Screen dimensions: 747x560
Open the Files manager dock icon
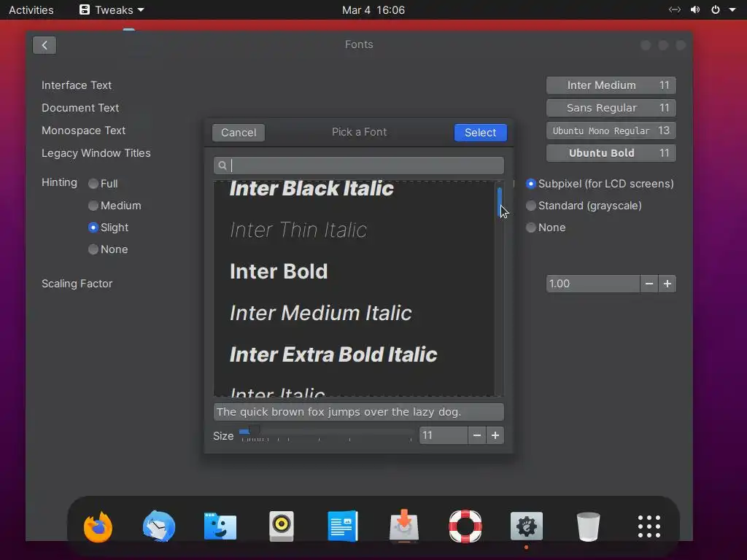click(x=220, y=526)
